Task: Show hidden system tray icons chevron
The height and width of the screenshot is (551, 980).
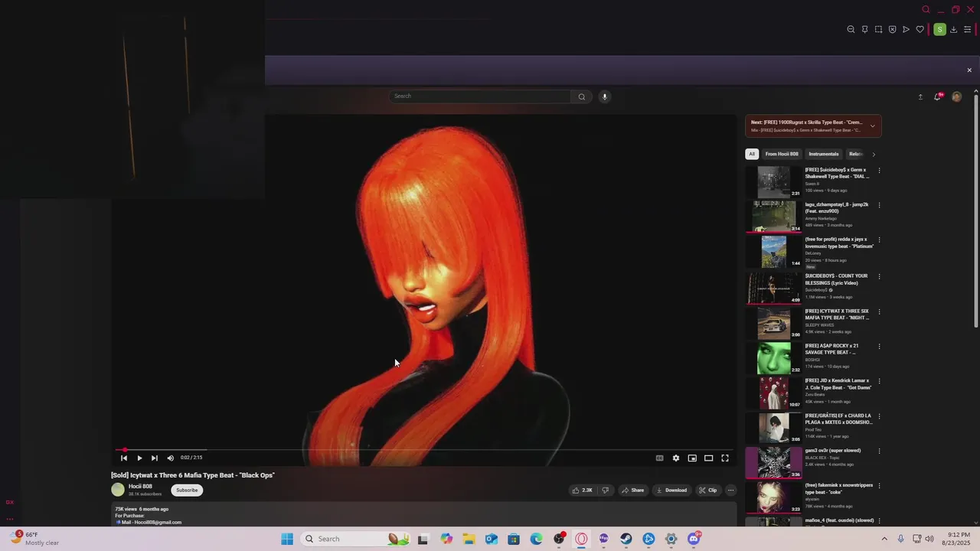Action: [x=884, y=539]
